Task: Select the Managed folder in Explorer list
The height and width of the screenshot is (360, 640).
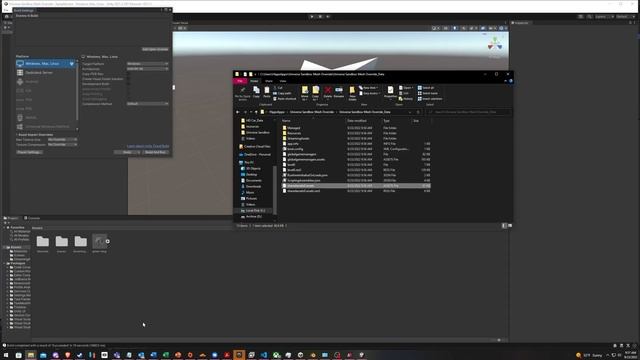Action: [294, 128]
